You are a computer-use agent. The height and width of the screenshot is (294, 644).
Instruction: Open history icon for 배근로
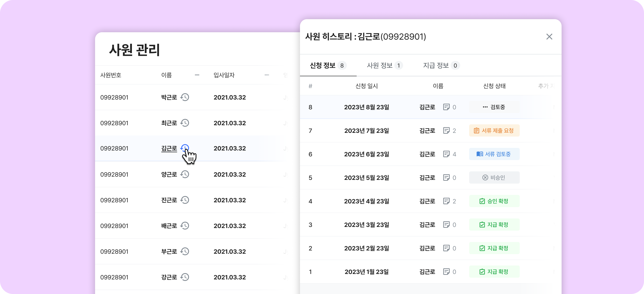pyautogui.click(x=185, y=226)
